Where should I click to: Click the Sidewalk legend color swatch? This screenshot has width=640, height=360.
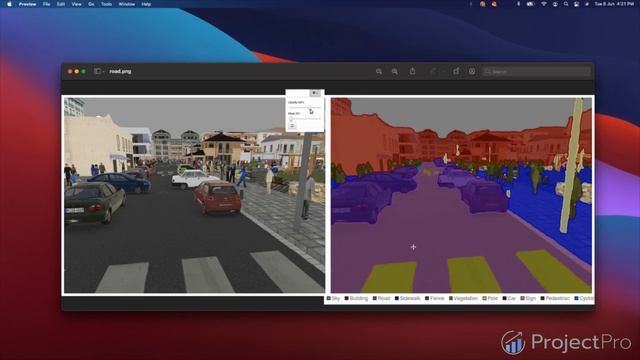[x=396, y=298]
